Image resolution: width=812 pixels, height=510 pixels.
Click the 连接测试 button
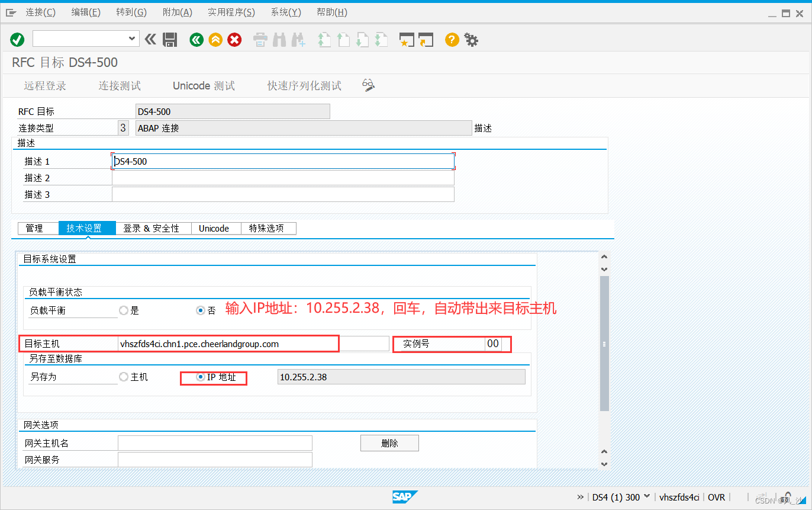120,86
